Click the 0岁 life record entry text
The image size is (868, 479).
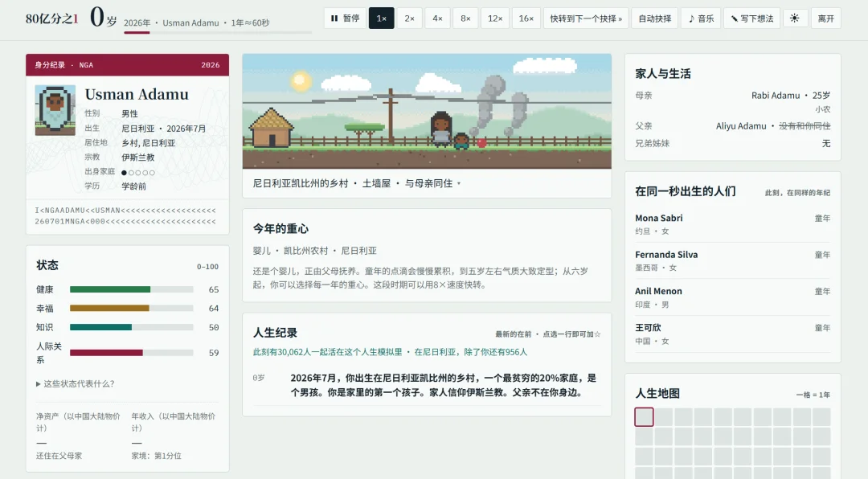pos(443,385)
